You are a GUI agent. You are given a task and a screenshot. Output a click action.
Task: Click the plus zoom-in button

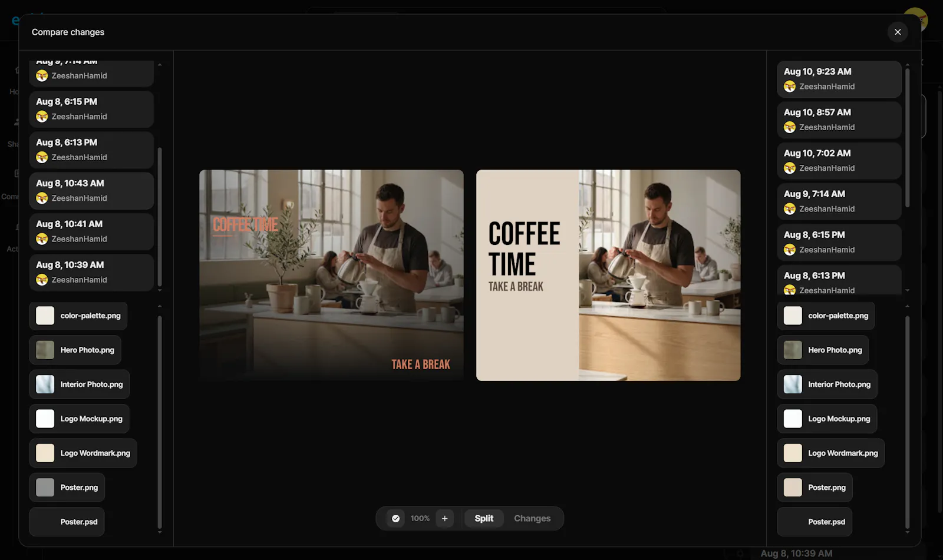[x=444, y=518]
